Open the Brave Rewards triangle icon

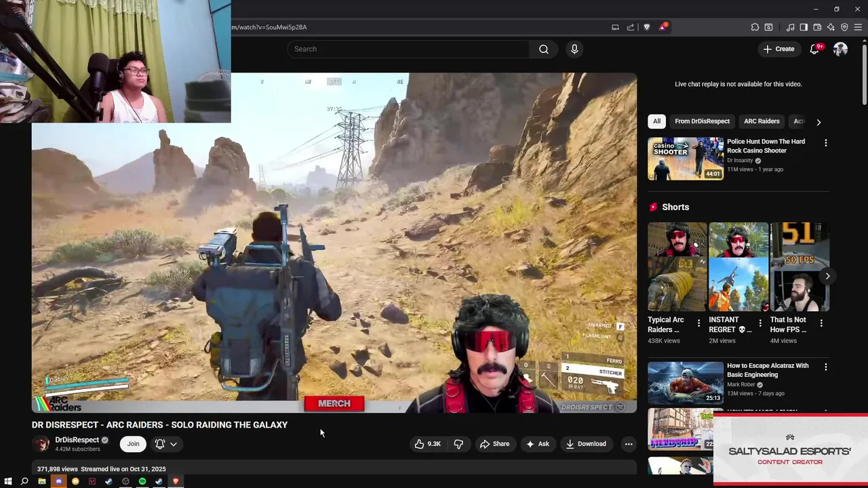tap(663, 27)
